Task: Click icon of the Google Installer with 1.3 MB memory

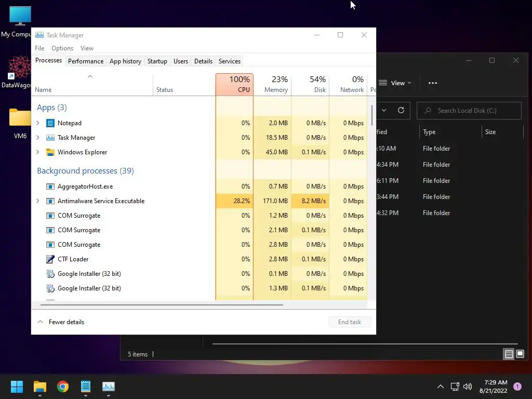Action: [50, 288]
